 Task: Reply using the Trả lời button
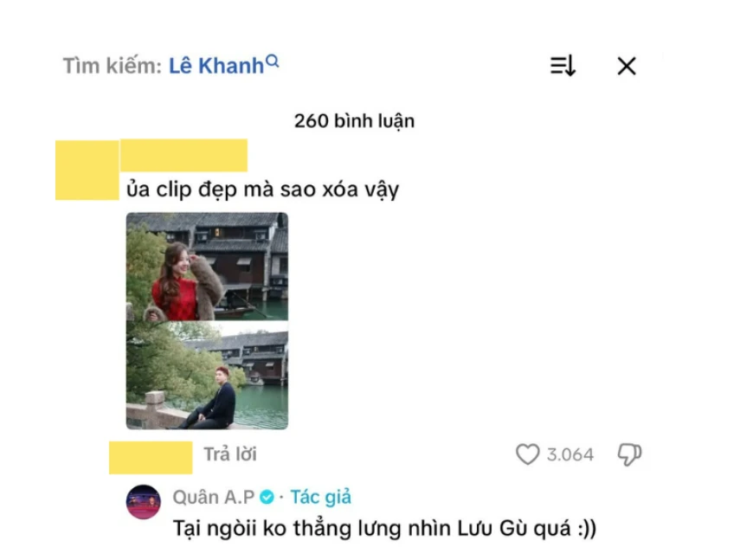(230, 454)
